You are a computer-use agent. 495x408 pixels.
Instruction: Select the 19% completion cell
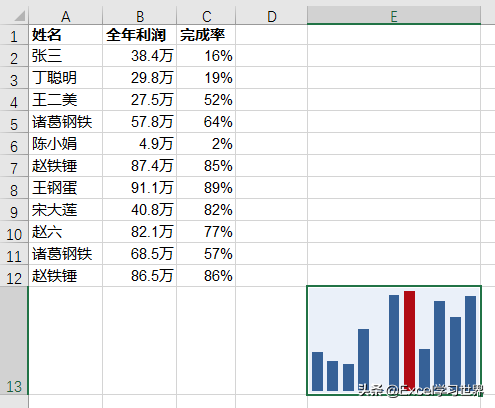tap(206, 78)
